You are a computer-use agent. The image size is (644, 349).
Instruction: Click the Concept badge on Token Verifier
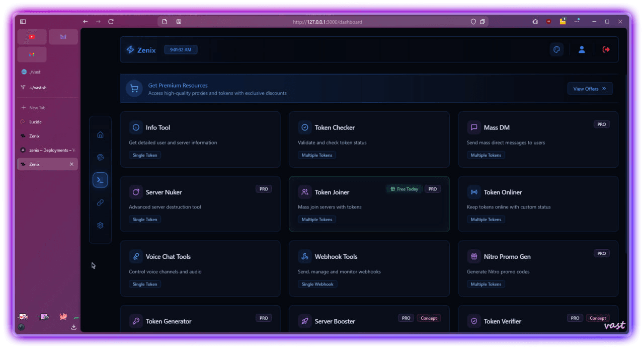click(598, 318)
